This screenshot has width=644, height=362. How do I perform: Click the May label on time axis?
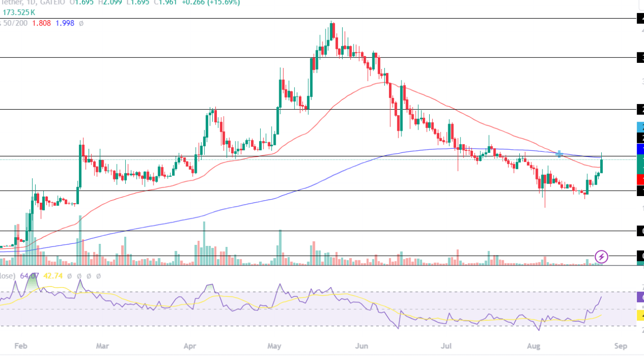[274, 346]
